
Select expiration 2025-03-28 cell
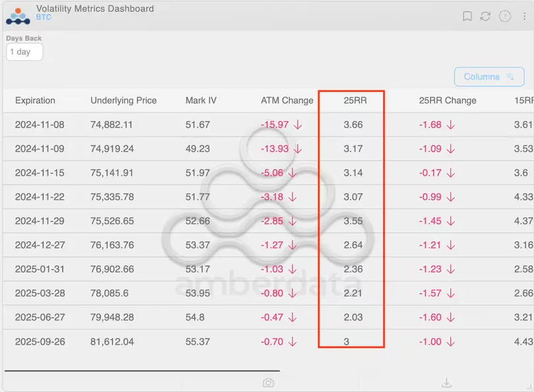40,293
